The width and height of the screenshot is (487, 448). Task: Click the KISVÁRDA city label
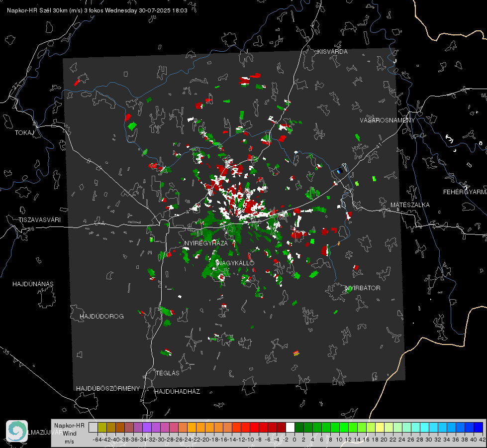pos(332,52)
